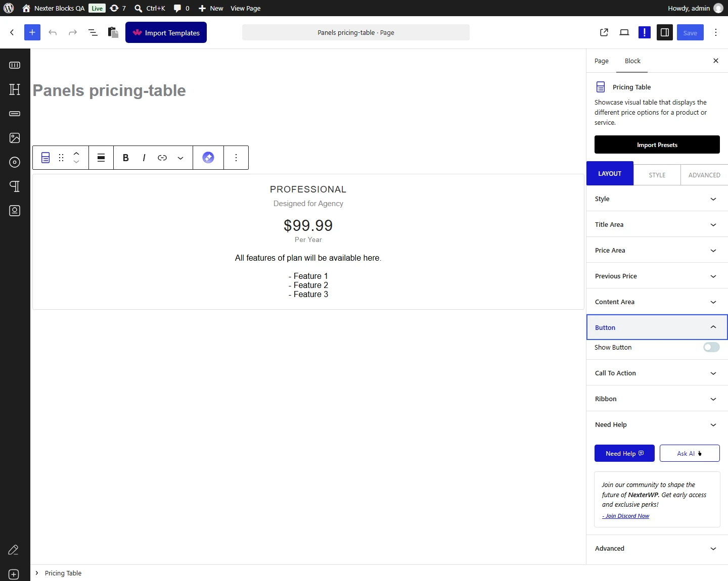
Task: Open the editor options three-dot menu
Action: [716, 32]
